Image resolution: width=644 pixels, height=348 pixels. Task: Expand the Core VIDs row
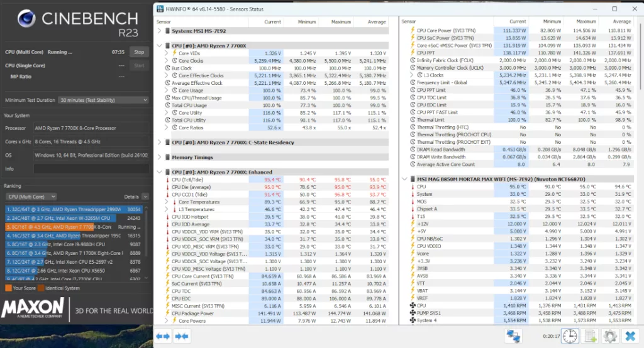click(x=166, y=53)
